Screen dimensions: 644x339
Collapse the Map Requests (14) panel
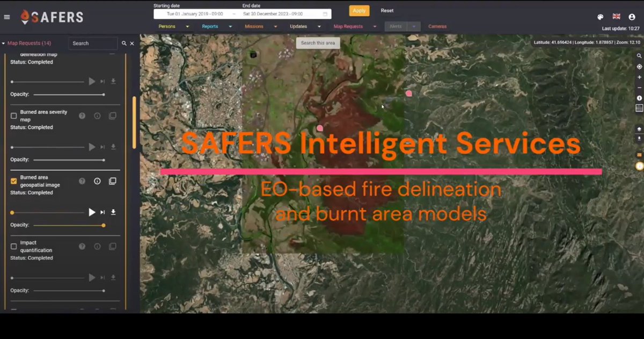[x=4, y=44]
